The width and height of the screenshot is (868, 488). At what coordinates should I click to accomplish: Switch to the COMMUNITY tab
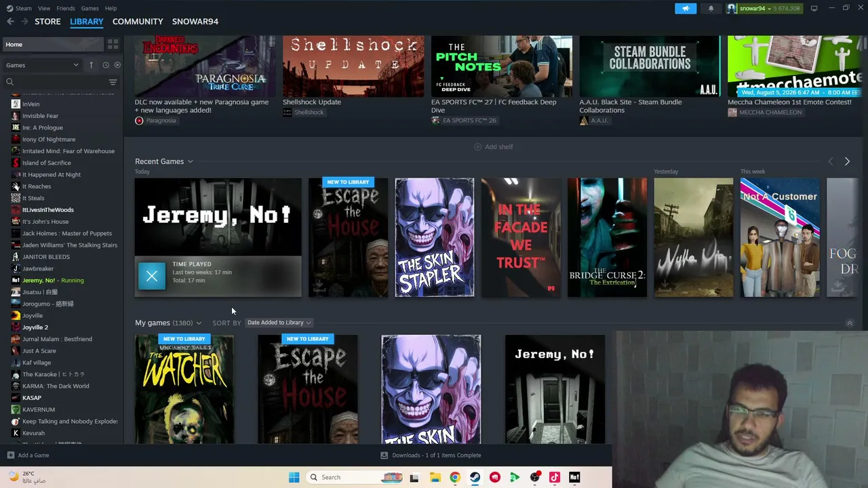(138, 22)
